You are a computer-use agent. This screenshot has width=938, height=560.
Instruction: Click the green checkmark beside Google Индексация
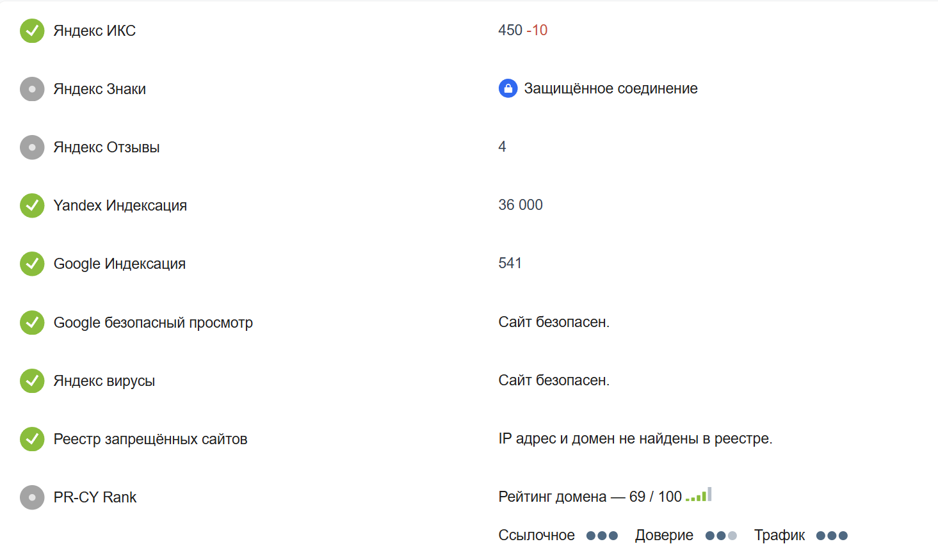click(x=32, y=264)
